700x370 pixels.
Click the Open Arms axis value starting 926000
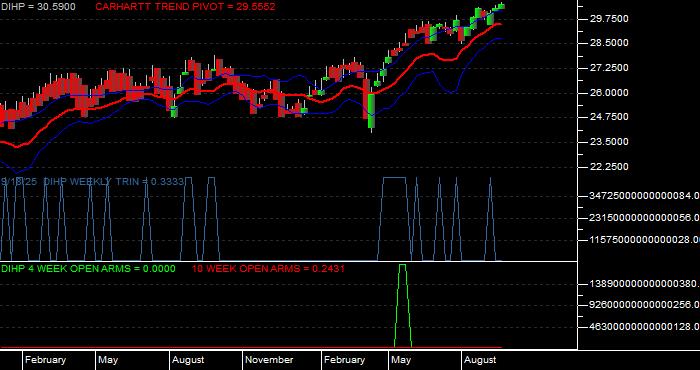click(x=645, y=305)
